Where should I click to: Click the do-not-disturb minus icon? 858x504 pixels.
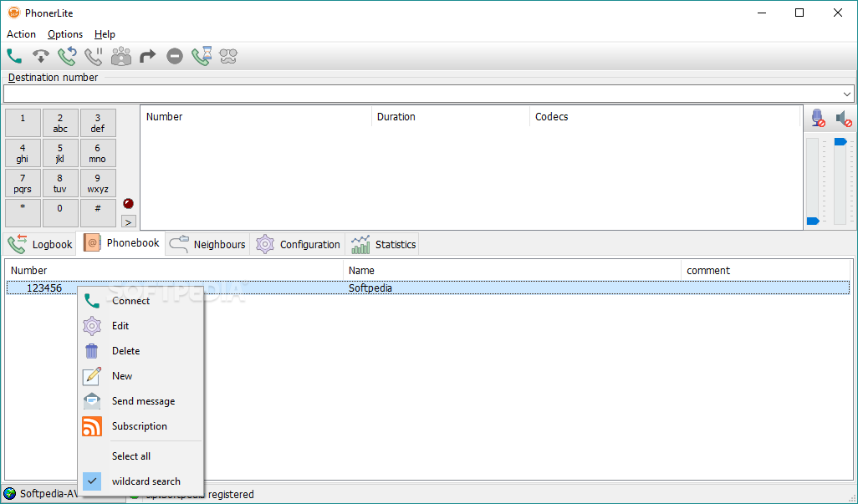point(175,56)
